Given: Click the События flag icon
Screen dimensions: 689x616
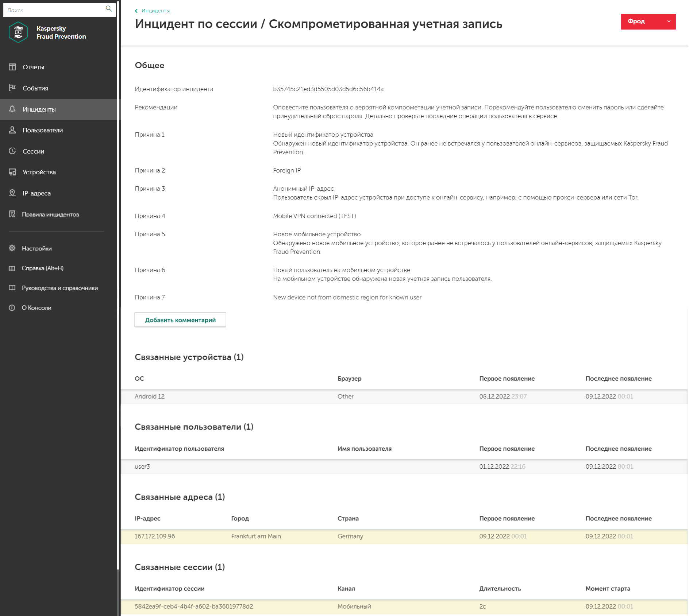Looking at the screenshot, I should (x=12, y=88).
